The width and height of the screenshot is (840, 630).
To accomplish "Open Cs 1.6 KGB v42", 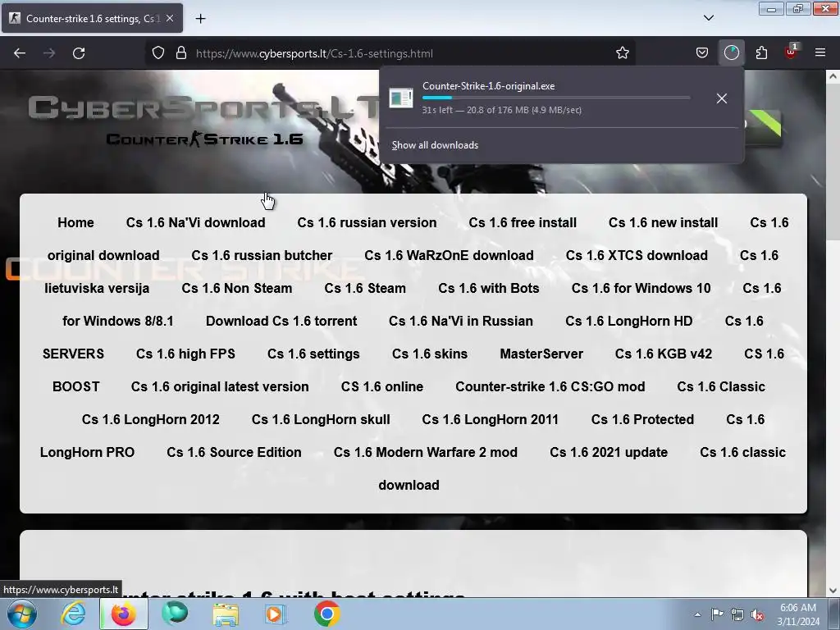I will tap(663, 354).
